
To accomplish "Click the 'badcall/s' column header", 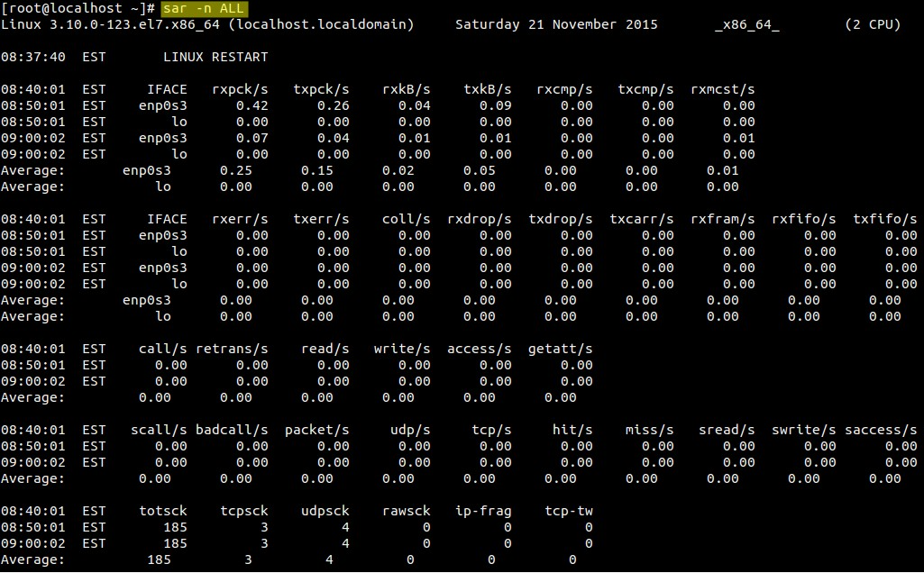I will (233, 430).
